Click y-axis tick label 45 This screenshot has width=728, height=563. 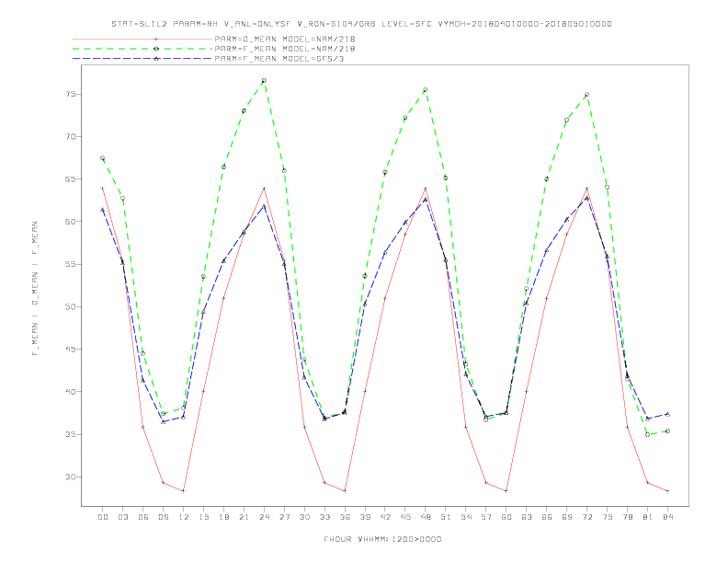point(71,350)
